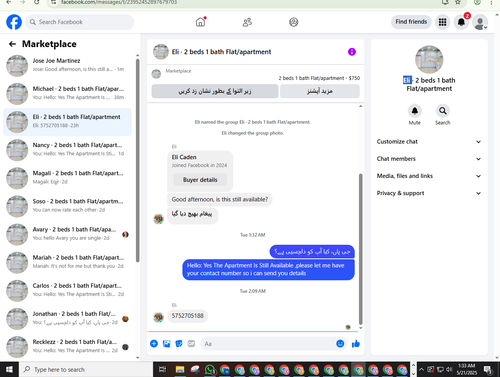500x377 pixels.
Task: Open Nancy - 2 beds 1 bath conversation
Action: [x=67, y=149]
